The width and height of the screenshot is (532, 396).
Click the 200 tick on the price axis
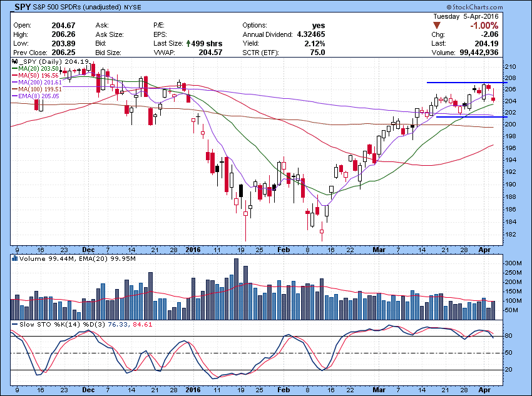click(x=511, y=124)
